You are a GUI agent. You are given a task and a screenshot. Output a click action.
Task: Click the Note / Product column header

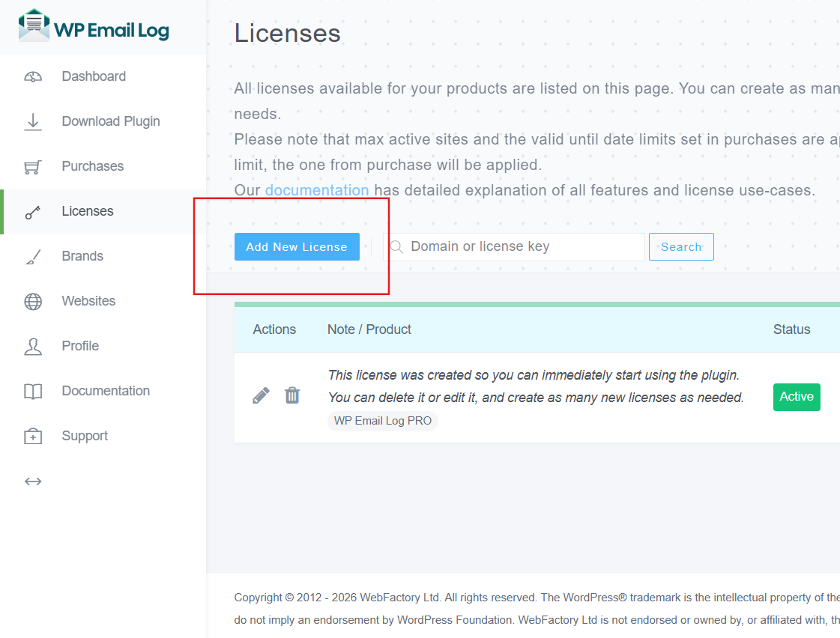pyautogui.click(x=369, y=329)
